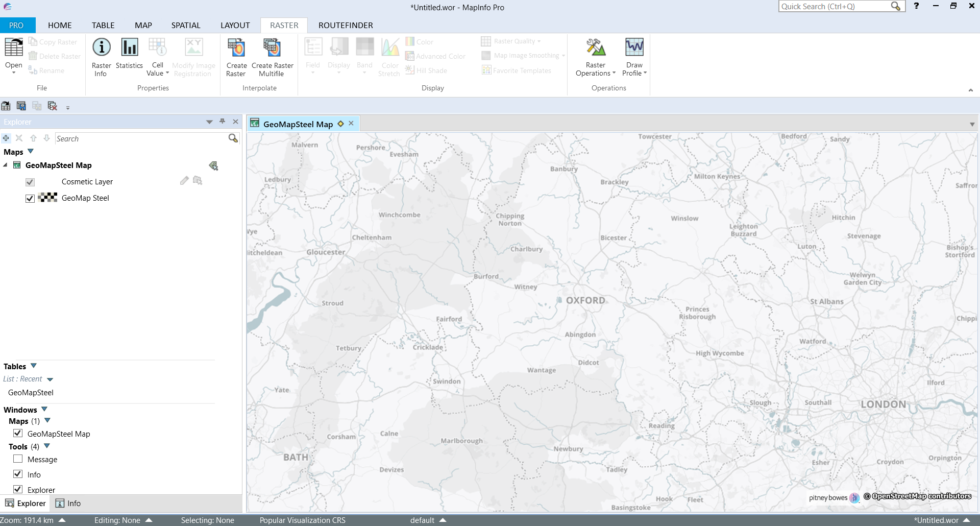Close the Explorer panel

coord(235,122)
